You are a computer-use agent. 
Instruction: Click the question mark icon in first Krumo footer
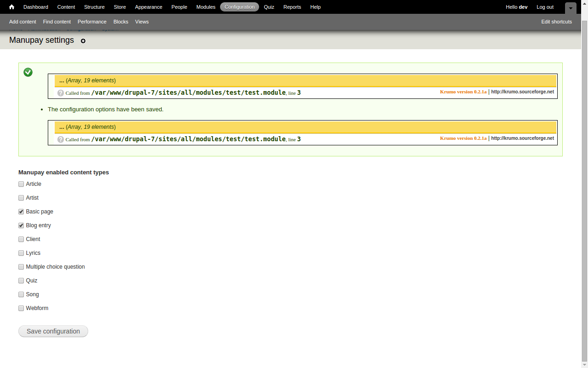(x=61, y=93)
